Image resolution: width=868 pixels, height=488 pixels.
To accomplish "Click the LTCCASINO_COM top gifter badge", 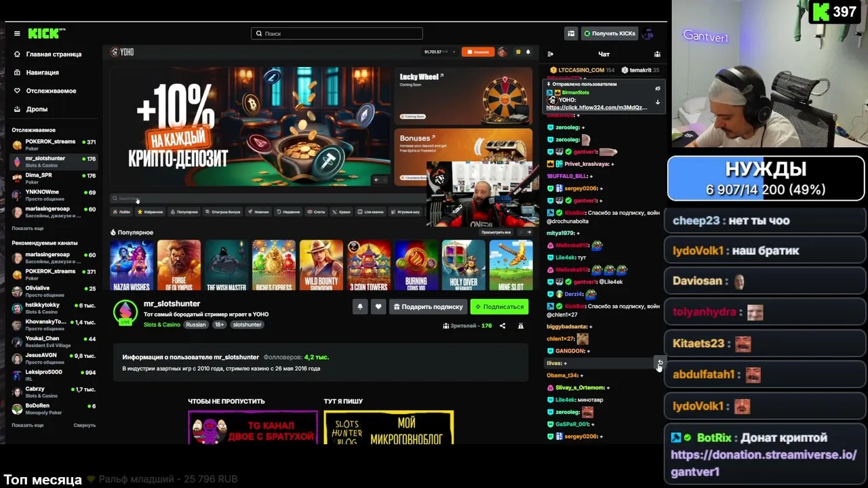I will click(x=582, y=70).
